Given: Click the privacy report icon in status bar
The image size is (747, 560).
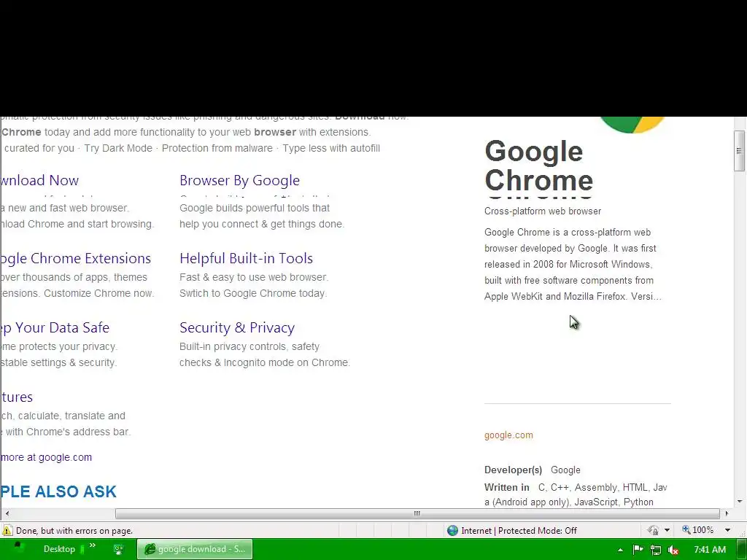Looking at the screenshot, I should pos(653,531).
